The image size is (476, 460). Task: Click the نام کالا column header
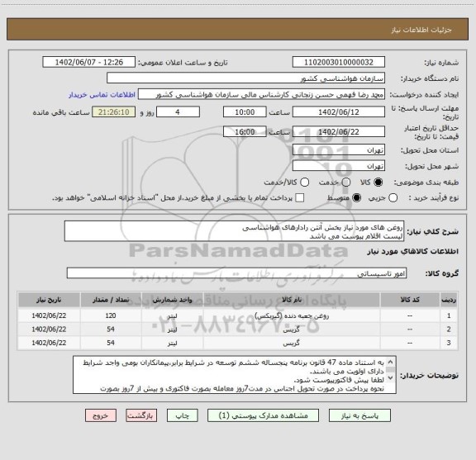coord(292,300)
